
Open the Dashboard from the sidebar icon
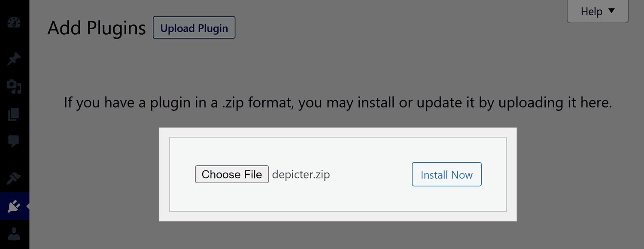point(14,23)
